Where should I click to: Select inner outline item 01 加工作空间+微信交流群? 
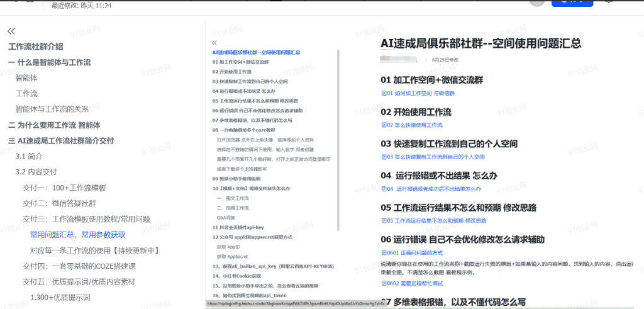click(x=240, y=62)
